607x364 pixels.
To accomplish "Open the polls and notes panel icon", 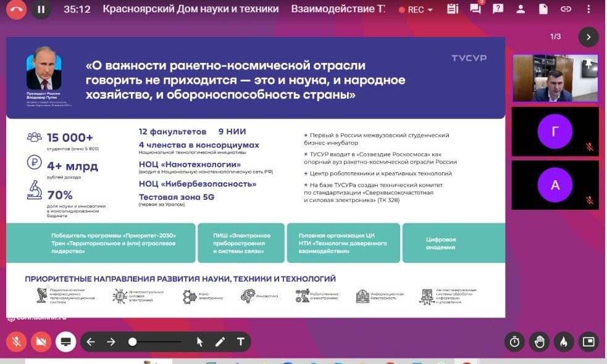I will pos(452,9).
